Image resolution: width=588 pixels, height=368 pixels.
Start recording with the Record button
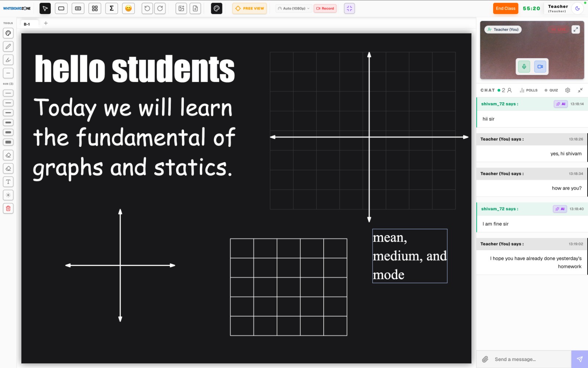click(x=325, y=8)
